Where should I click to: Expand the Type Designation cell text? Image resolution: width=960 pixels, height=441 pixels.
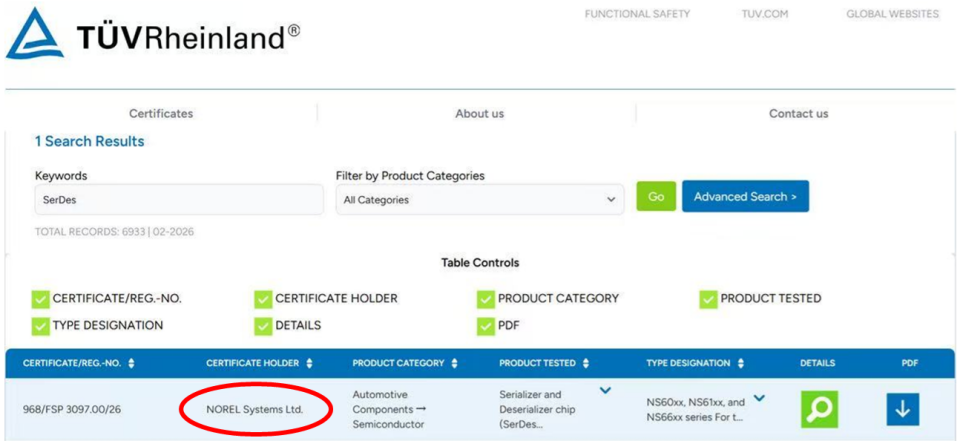coord(759,399)
